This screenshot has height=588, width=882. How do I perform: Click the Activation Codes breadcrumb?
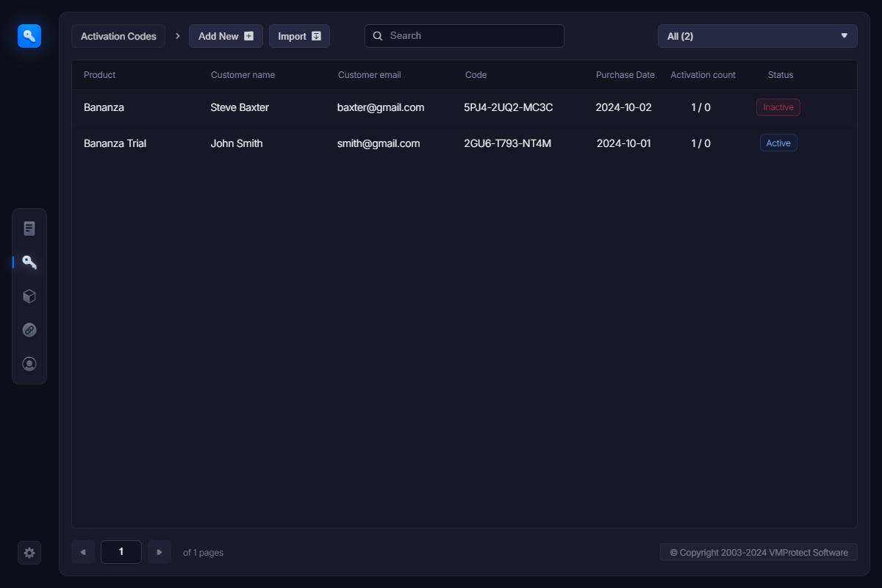pyautogui.click(x=118, y=36)
